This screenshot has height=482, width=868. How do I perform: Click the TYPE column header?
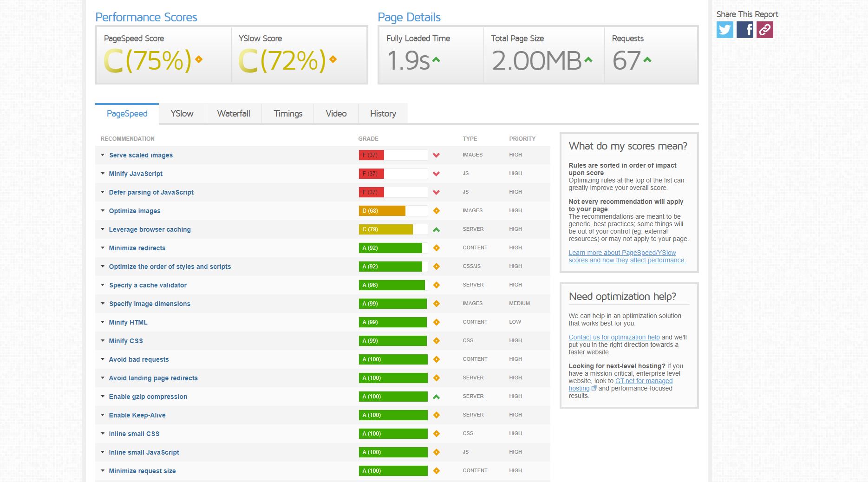pos(470,139)
